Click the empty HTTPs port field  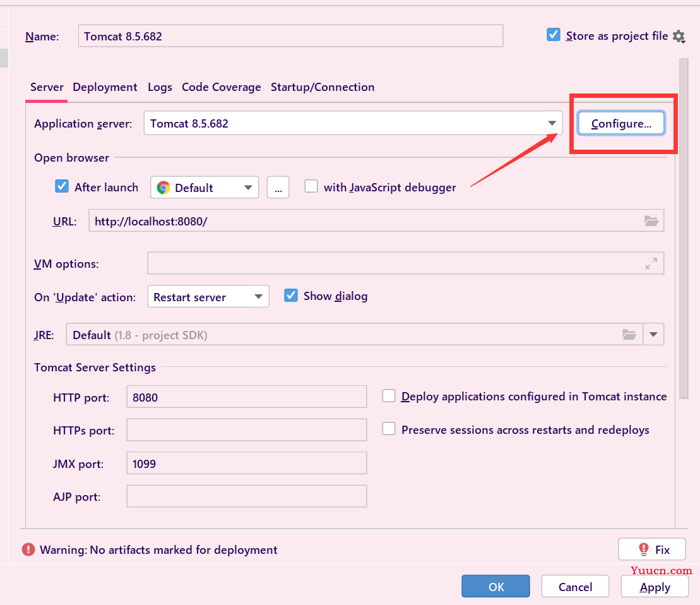(246, 430)
